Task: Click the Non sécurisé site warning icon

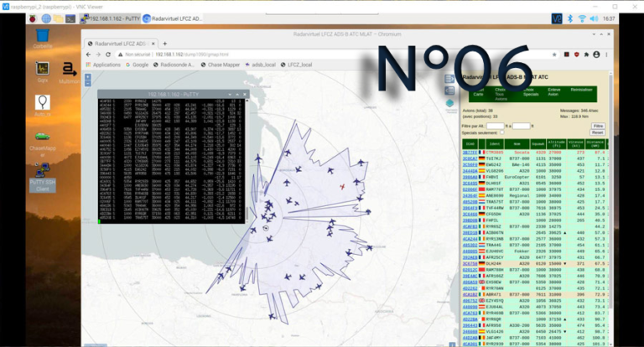Action: [x=121, y=54]
